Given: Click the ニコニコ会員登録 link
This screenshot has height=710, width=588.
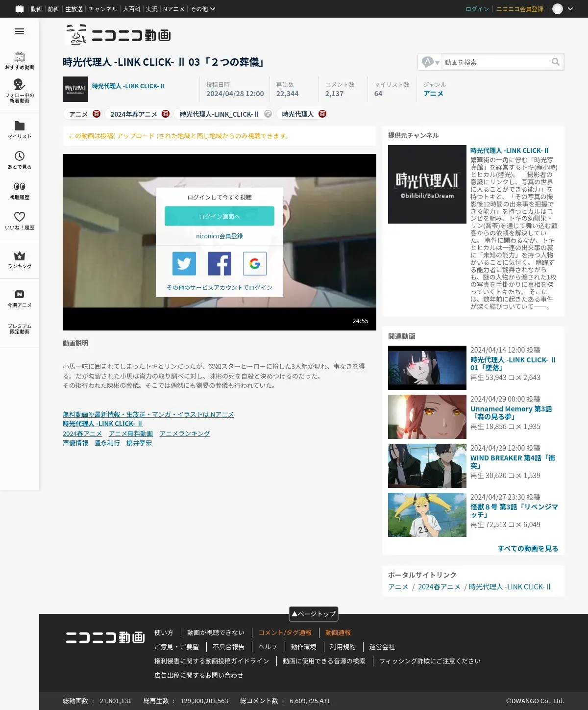Looking at the screenshot, I should coord(520,9).
